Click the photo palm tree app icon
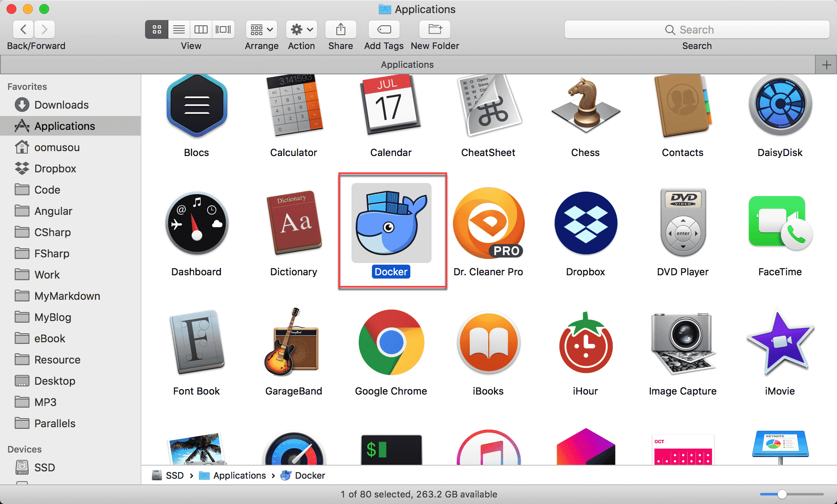The height and width of the screenshot is (504, 837). tap(197, 449)
